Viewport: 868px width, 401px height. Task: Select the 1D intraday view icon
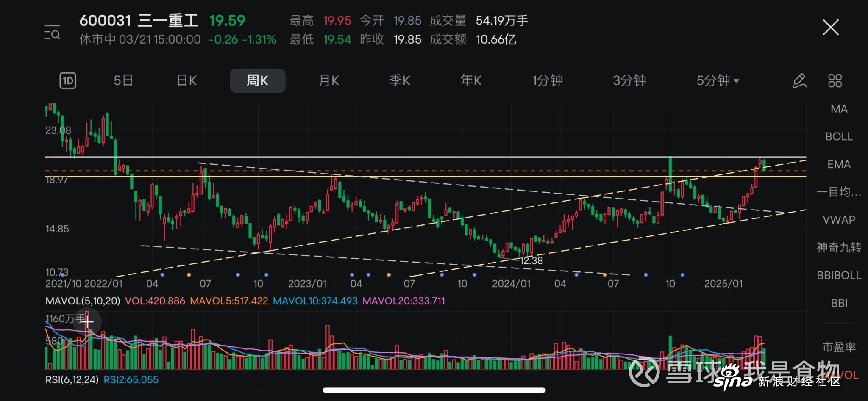[x=68, y=80]
